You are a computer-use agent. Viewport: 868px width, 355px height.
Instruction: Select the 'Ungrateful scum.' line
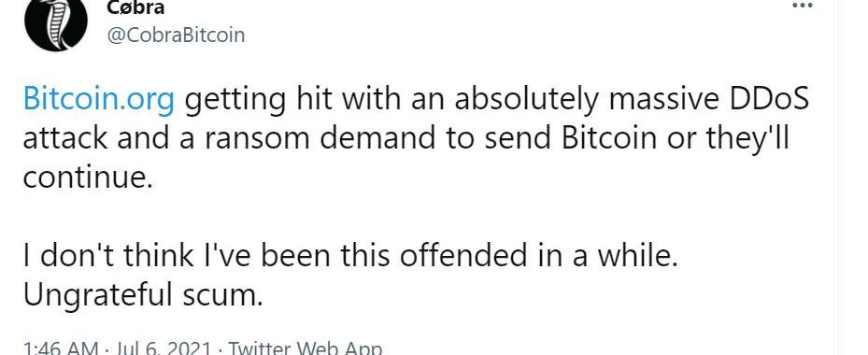(x=142, y=297)
